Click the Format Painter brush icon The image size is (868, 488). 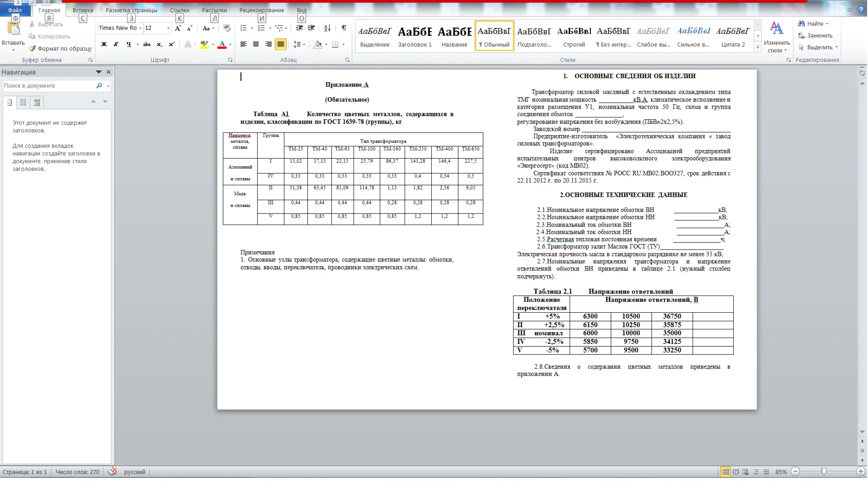32,48
